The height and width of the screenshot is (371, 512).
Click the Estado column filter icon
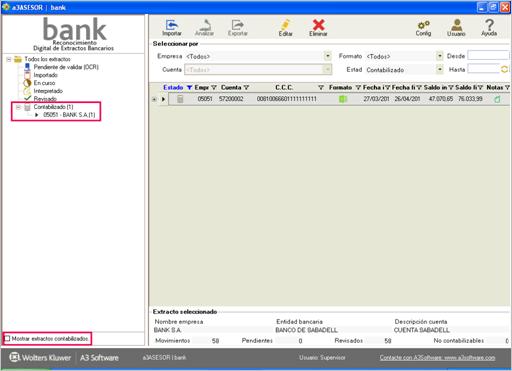click(189, 87)
